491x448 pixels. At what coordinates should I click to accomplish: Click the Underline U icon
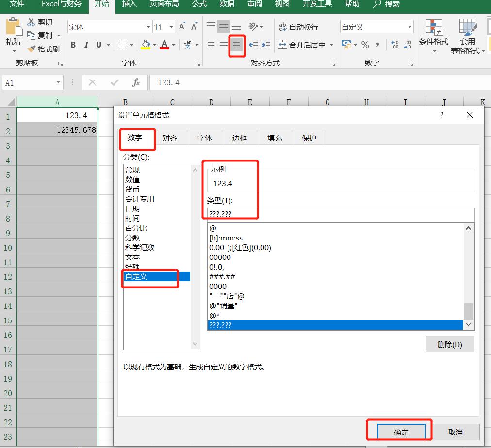click(x=98, y=44)
